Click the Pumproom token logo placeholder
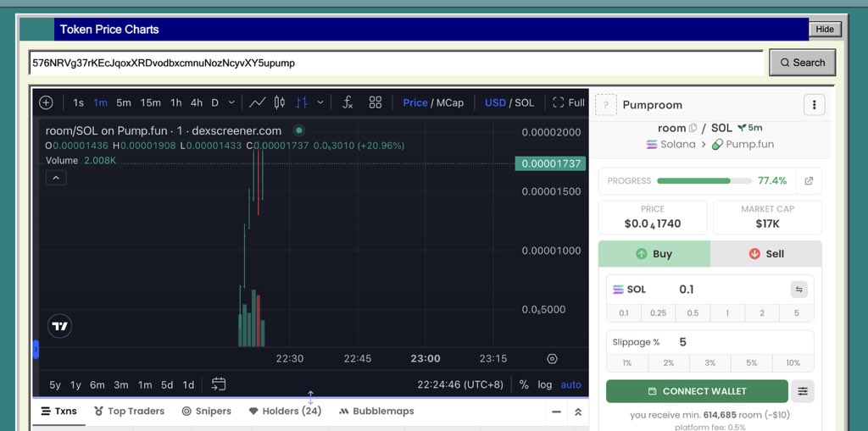Image resolution: width=868 pixels, height=431 pixels. click(605, 104)
